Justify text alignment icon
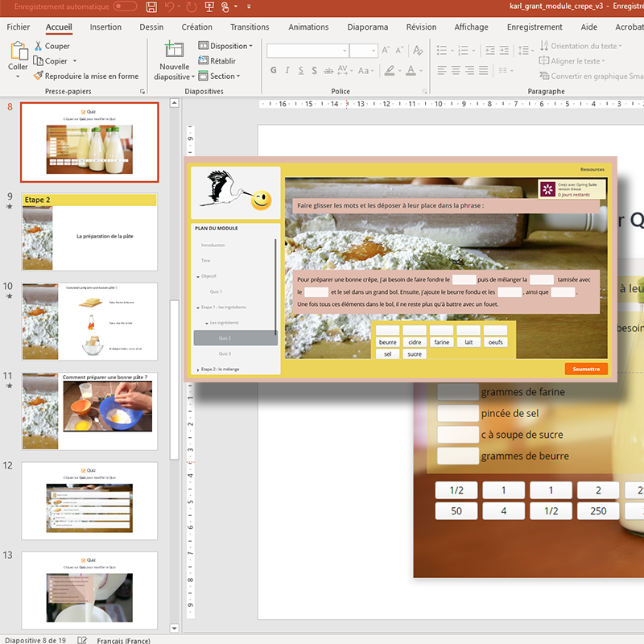644x644 pixels. (x=484, y=71)
